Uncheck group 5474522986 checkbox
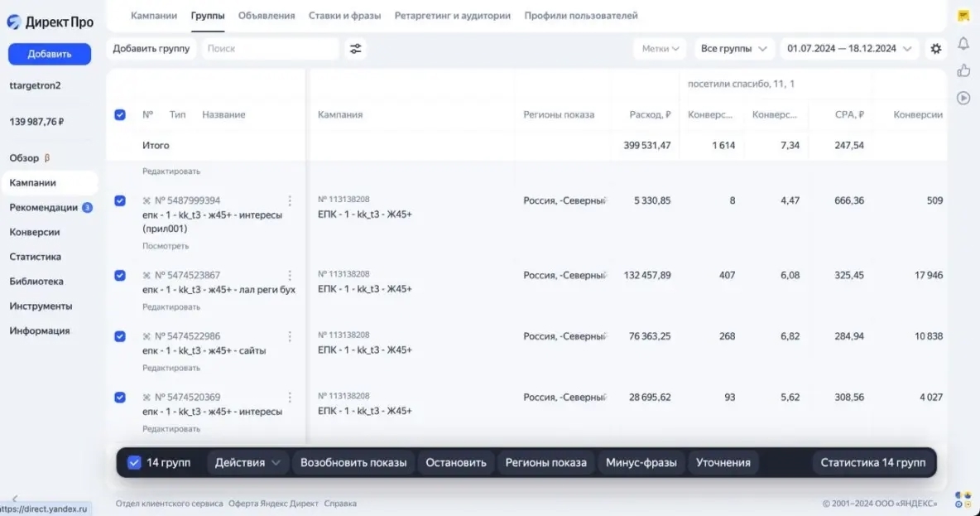This screenshot has height=516, width=980. coord(120,336)
